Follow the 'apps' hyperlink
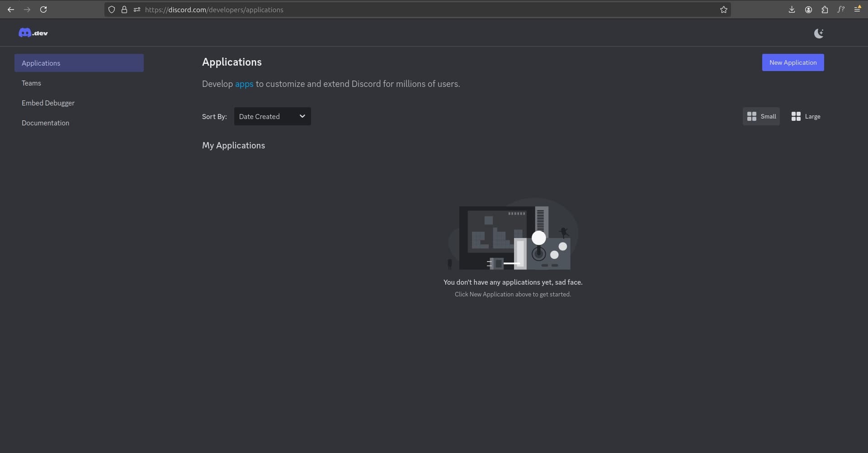This screenshot has height=453, width=868. pyautogui.click(x=244, y=84)
